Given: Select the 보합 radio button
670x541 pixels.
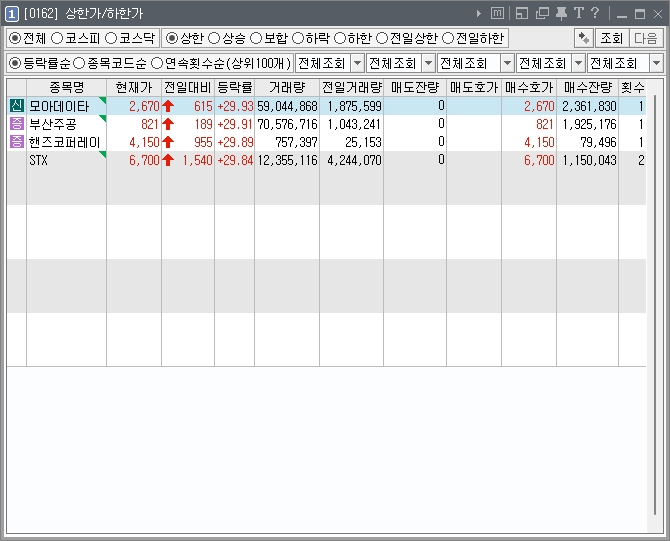Looking at the screenshot, I should [x=256, y=38].
